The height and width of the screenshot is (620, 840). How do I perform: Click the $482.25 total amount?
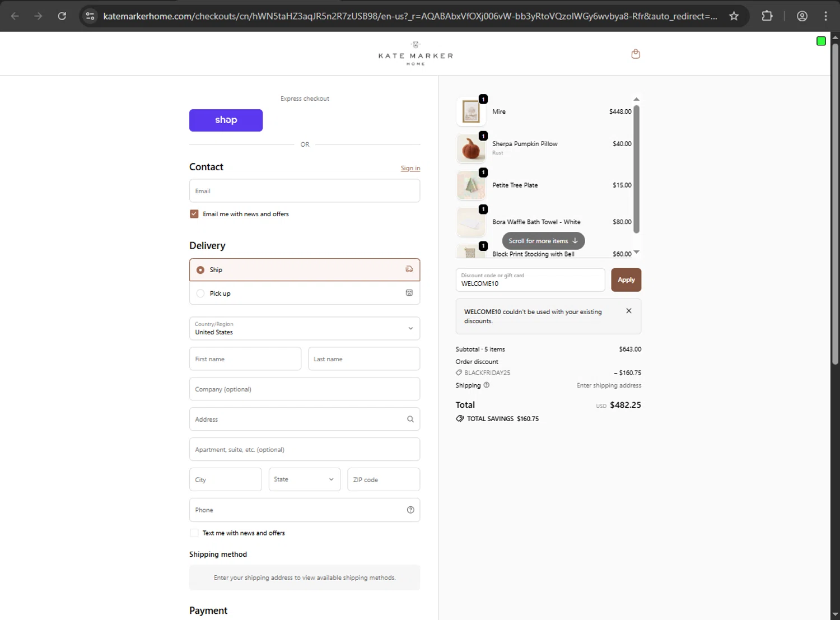click(626, 405)
